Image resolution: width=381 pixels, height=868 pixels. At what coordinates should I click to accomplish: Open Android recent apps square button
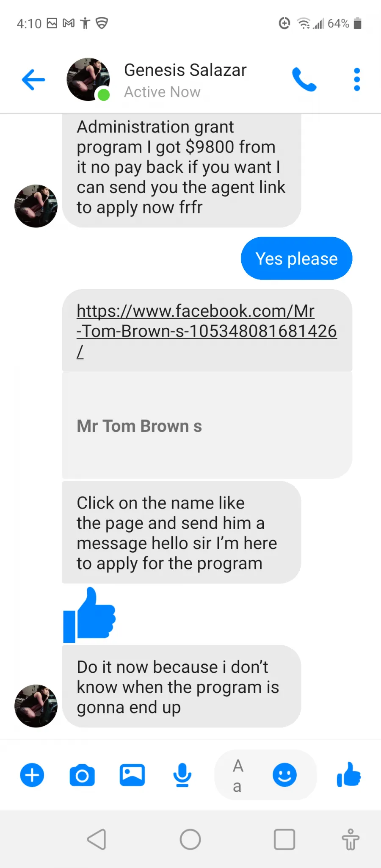click(284, 839)
